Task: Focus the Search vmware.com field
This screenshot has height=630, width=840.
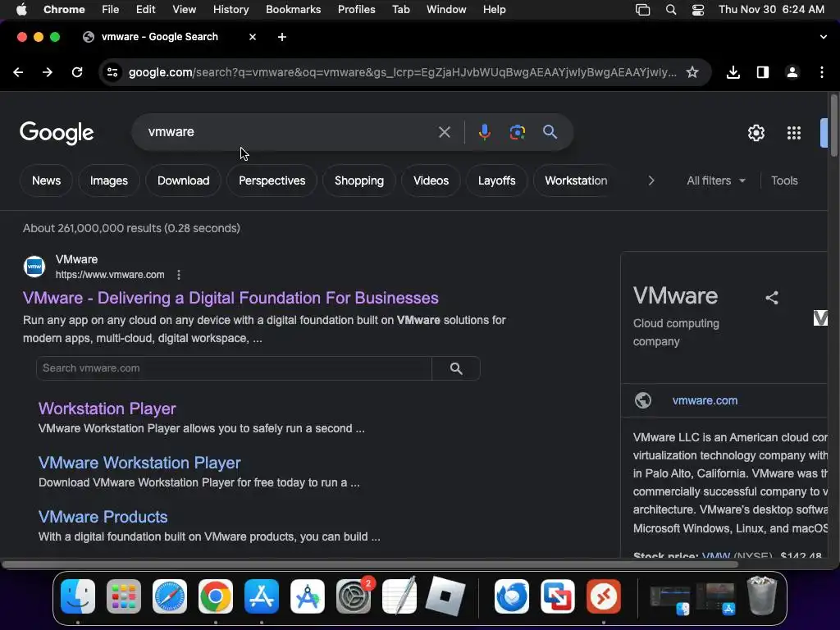Action: (x=234, y=368)
